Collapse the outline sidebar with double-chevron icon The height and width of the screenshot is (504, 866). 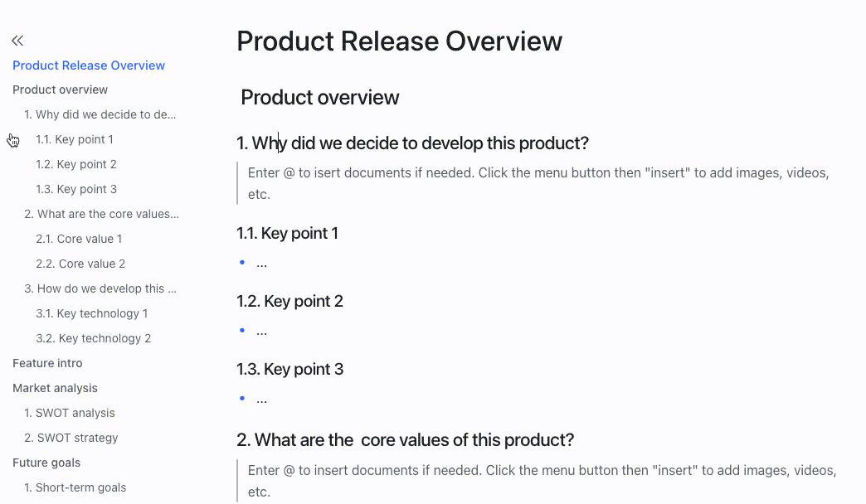pos(17,40)
